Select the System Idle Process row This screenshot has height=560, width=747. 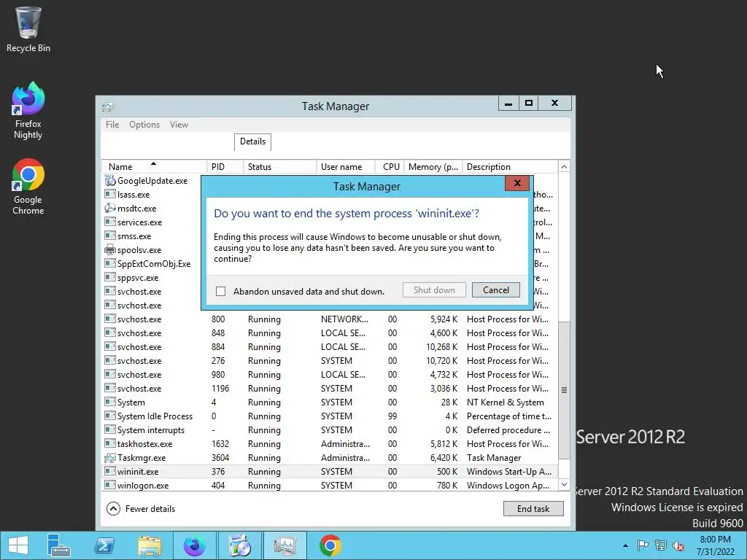330,416
